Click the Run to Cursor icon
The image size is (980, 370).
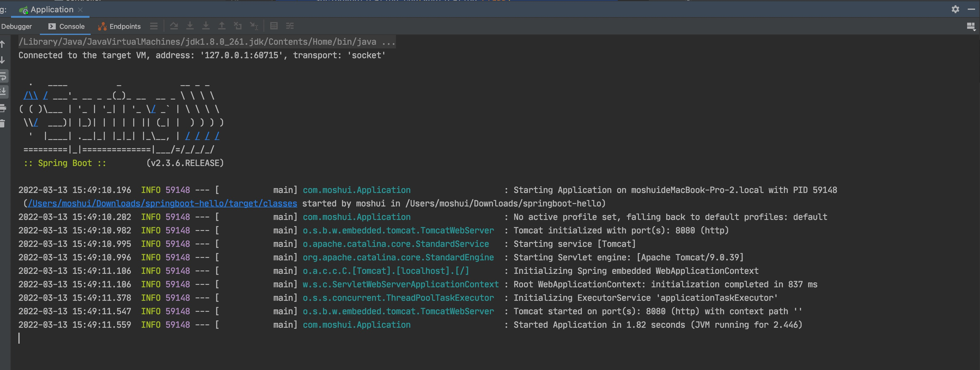click(254, 26)
